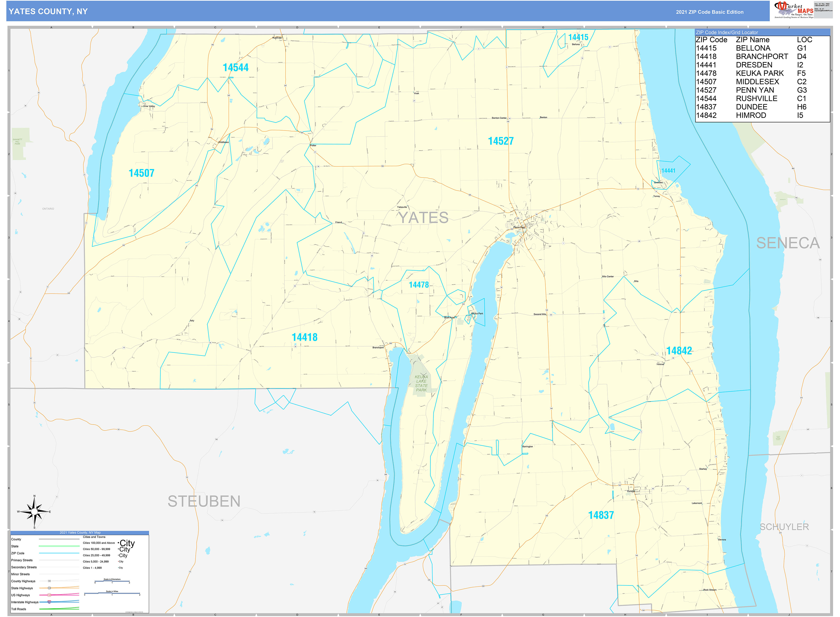Click the US Highways shield symbol in legend
The width and height of the screenshot is (840, 617).
pyautogui.click(x=49, y=595)
